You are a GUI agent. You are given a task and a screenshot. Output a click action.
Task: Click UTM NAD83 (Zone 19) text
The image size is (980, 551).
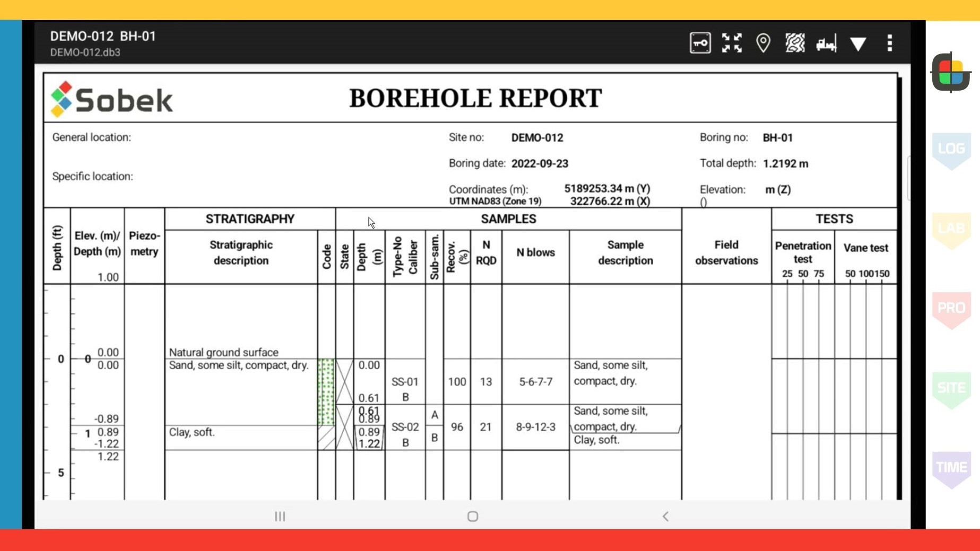click(495, 202)
